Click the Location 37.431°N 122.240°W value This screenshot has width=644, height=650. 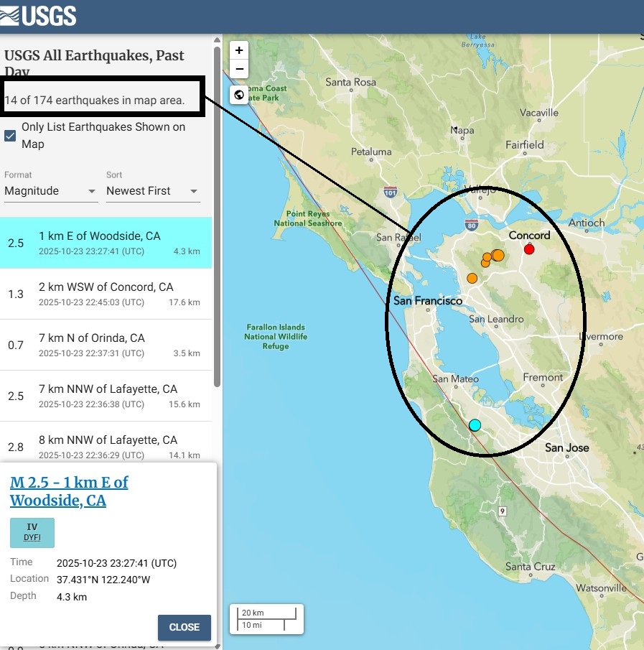[x=103, y=580]
